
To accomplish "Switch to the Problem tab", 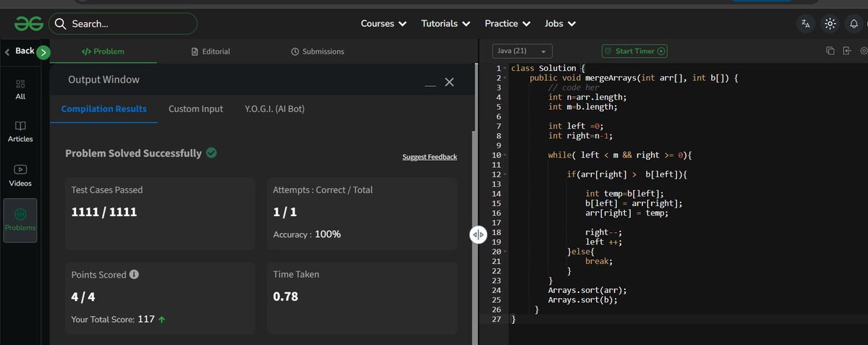I will [103, 51].
